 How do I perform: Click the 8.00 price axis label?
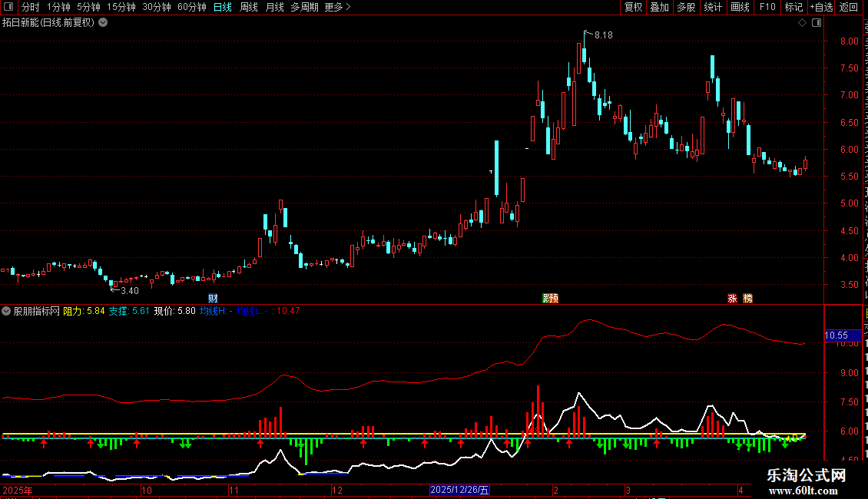[x=849, y=41]
